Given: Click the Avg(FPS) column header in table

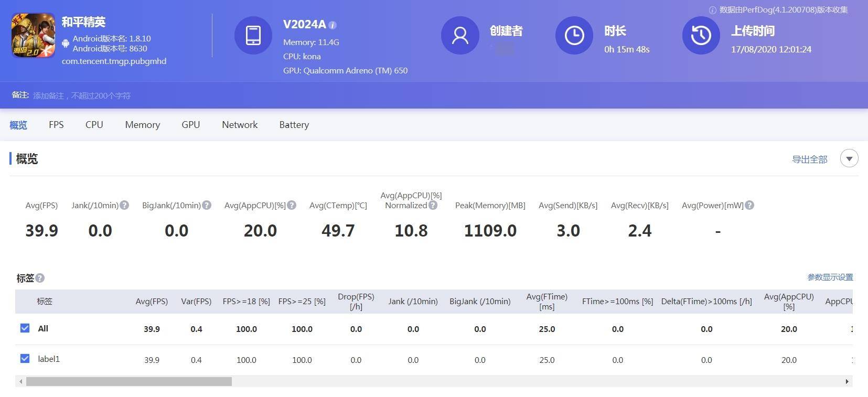Looking at the screenshot, I should (x=152, y=302).
